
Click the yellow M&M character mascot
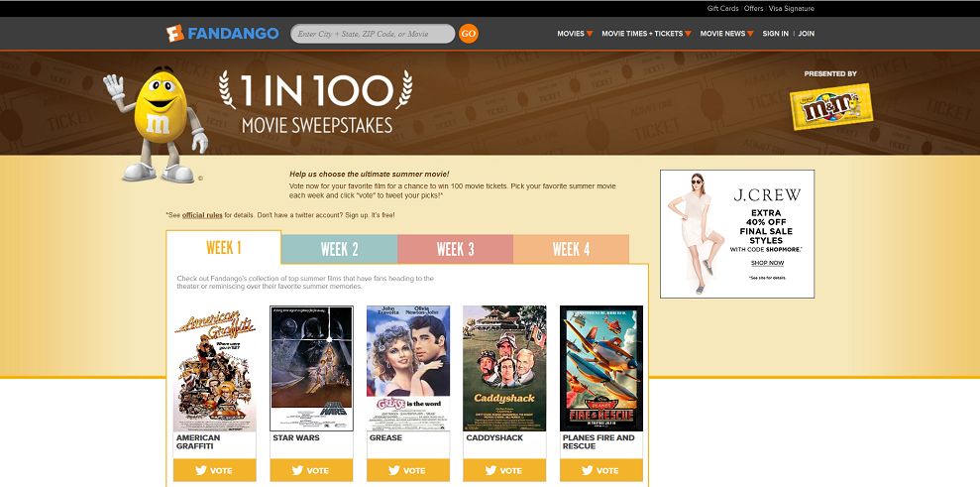pyautogui.click(x=157, y=124)
